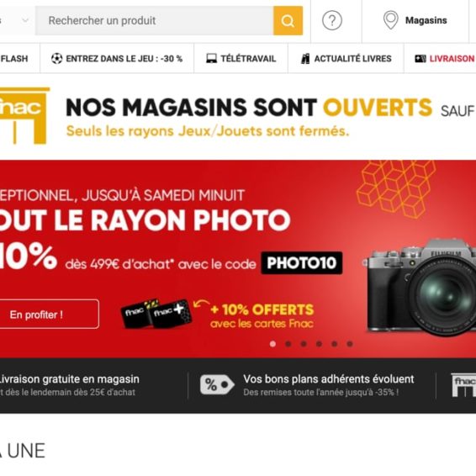This screenshot has width=476, height=476.
Task: Select the last carousel slide dot
Action: coord(350,344)
